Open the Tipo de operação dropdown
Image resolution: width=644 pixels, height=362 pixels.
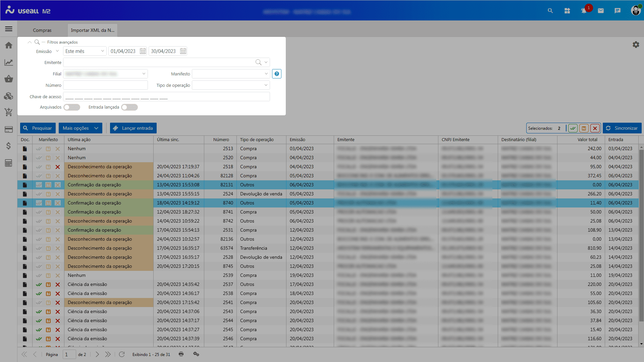(231, 85)
